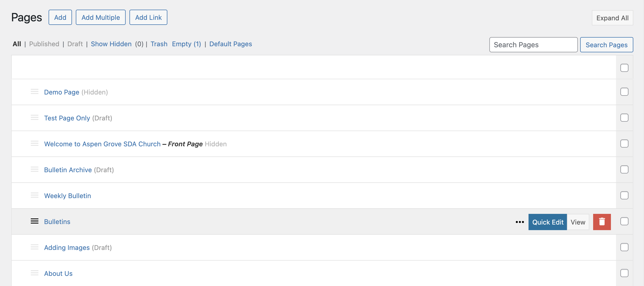Click the Add Multiple button
This screenshot has width=644, height=286.
100,17
